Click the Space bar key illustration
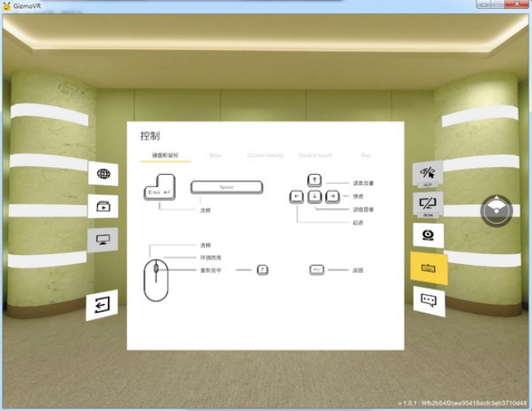532x411 pixels. point(226,187)
